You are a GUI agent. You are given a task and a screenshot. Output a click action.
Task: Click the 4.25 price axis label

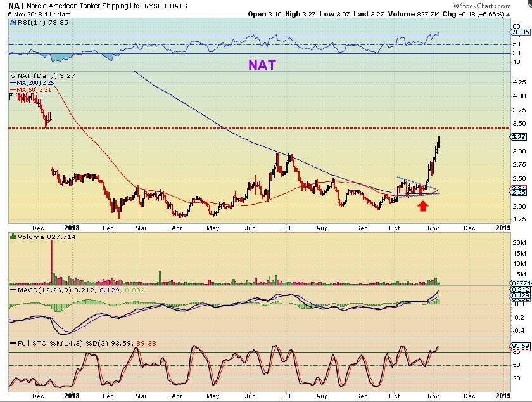tap(519, 82)
